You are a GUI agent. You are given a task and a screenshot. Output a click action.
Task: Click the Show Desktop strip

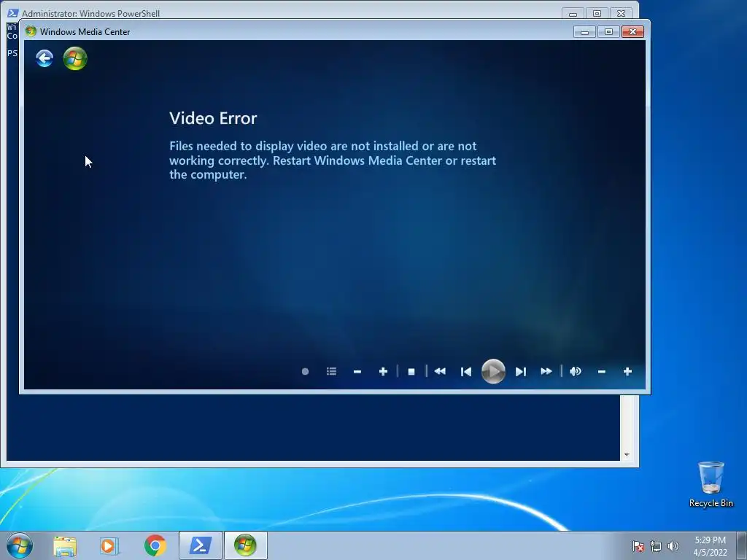[742, 545]
